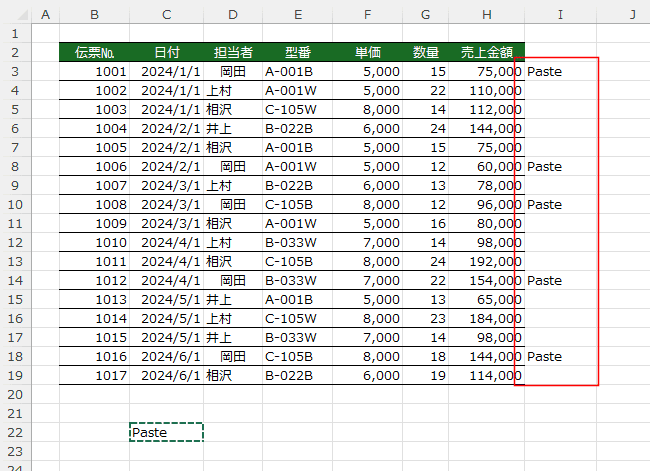Click quantity 16 cell
Image resolution: width=650 pixels, height=471 pixels.
pyautogui.click(x=425, y=223)
